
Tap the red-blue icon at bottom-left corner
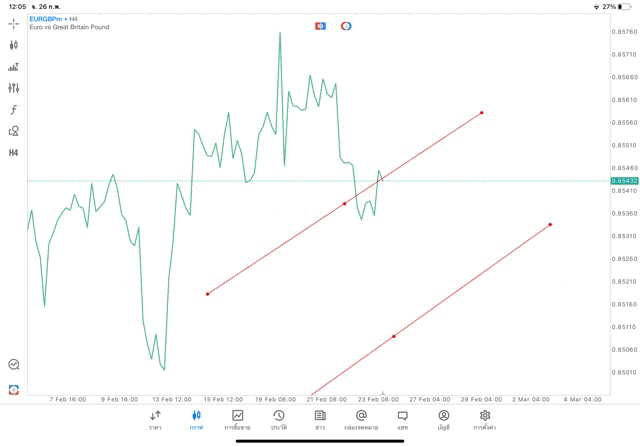[14, 389]
